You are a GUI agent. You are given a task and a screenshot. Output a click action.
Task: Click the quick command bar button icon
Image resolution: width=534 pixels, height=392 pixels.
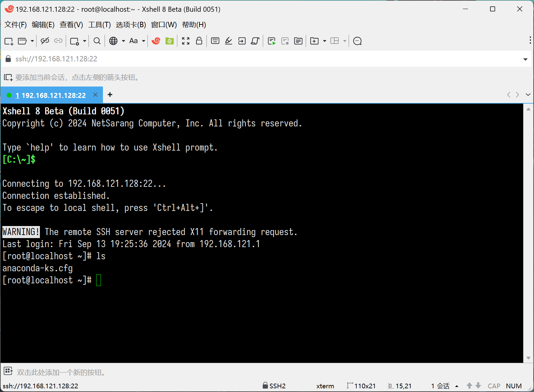[8, 371]
